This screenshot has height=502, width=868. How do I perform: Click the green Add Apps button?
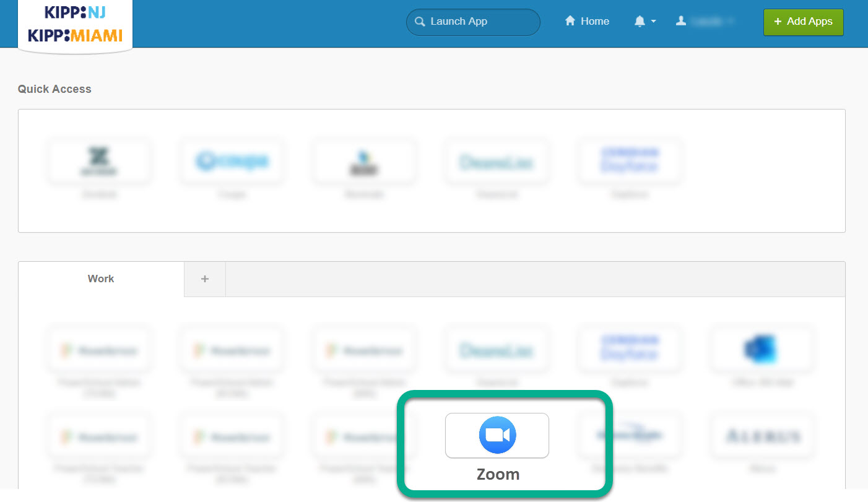tap(803, 22)
